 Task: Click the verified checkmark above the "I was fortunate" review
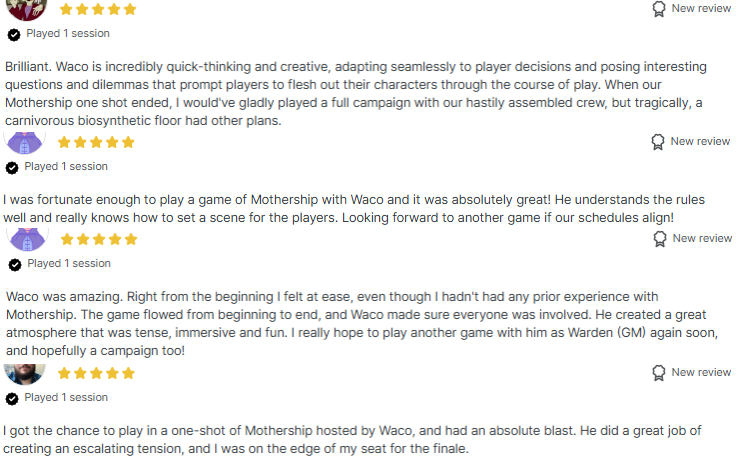[x=12, y=167]
